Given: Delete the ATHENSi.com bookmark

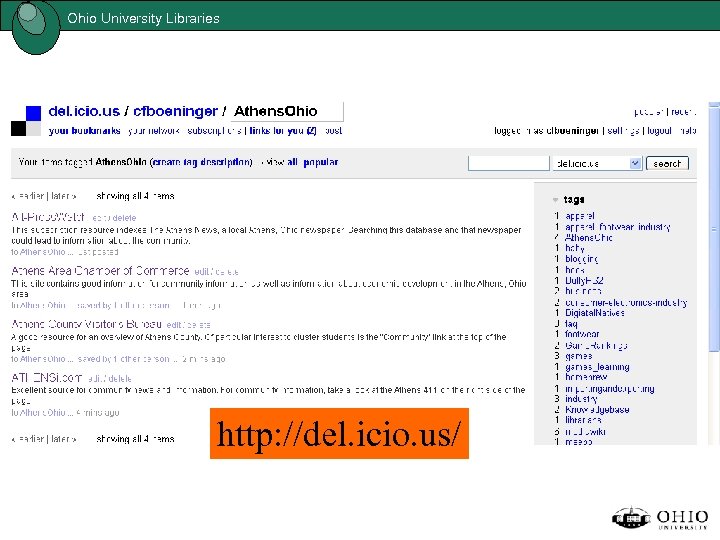Looking at the screenshot, I should 120,379.
